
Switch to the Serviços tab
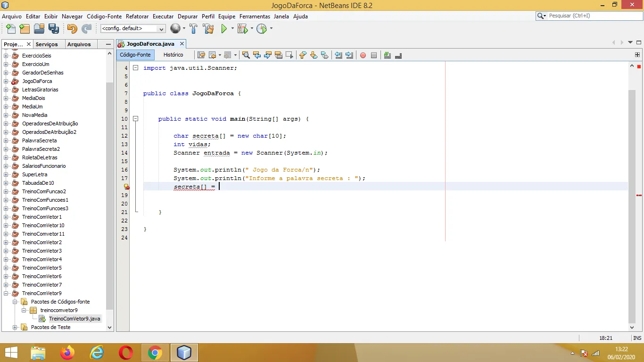click(x=47, y=44)
